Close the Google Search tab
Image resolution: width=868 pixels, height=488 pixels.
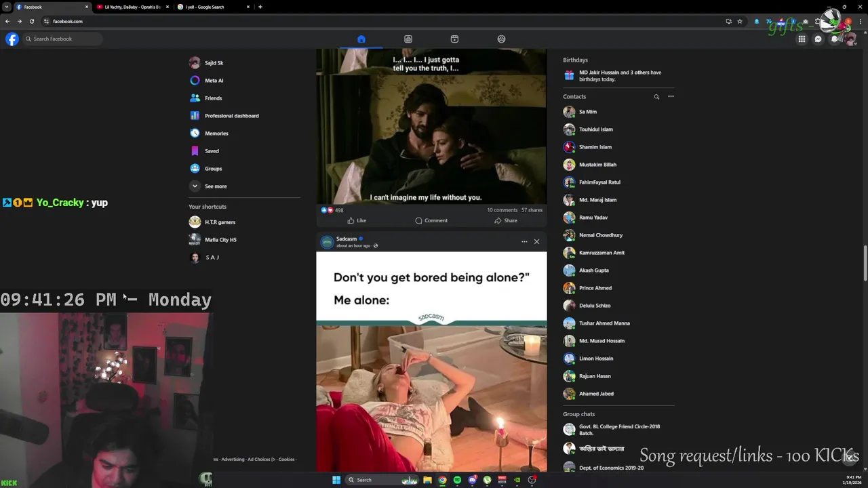coord(248,7)
